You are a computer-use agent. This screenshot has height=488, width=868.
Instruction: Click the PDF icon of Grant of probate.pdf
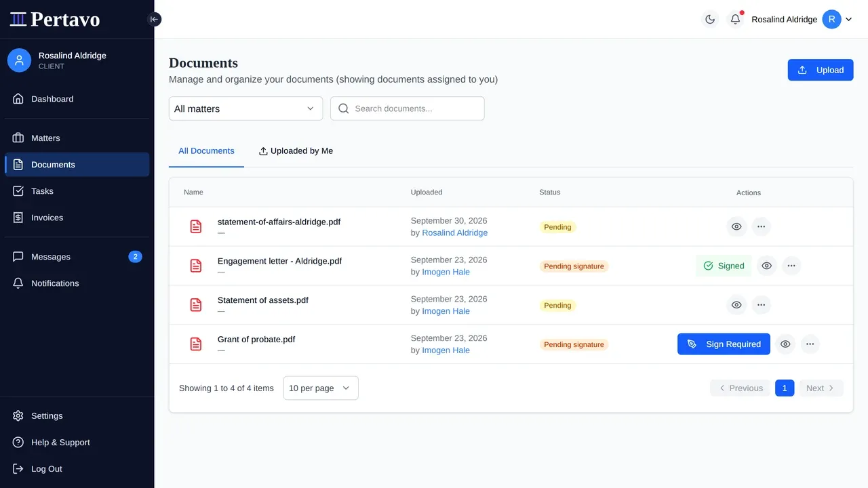click(196, 344)
